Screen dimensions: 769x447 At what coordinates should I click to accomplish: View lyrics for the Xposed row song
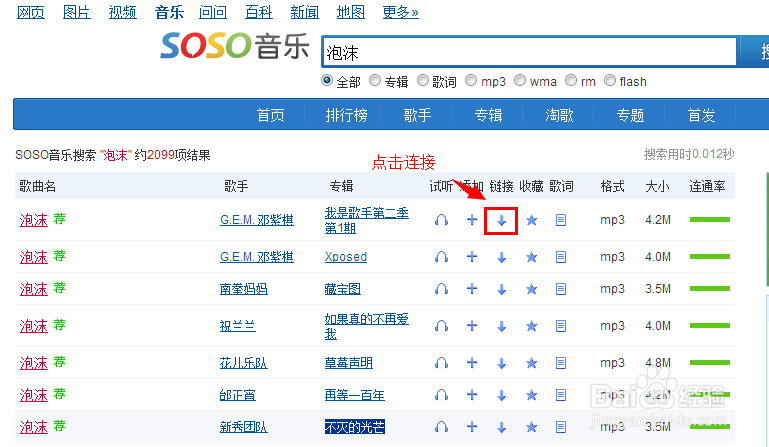pyautogui.click(x=561, y=257)
